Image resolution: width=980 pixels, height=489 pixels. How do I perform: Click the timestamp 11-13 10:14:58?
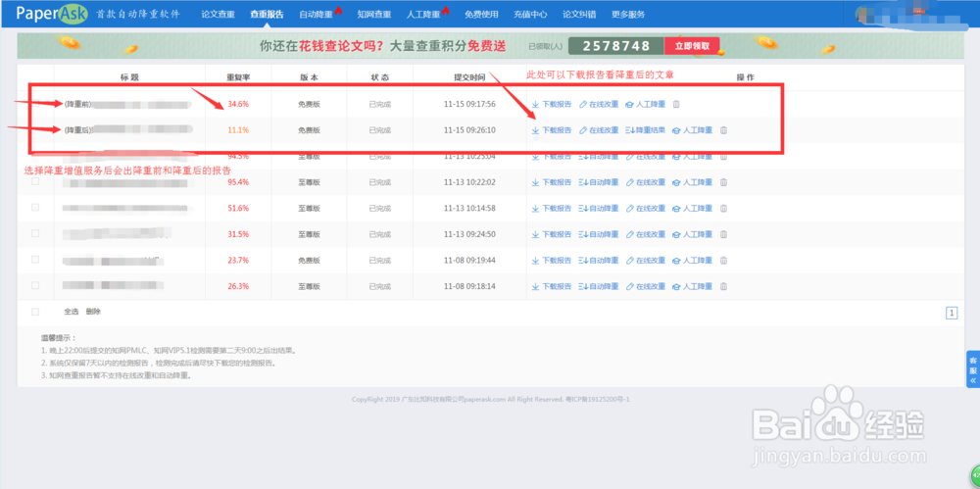[469, 208]
